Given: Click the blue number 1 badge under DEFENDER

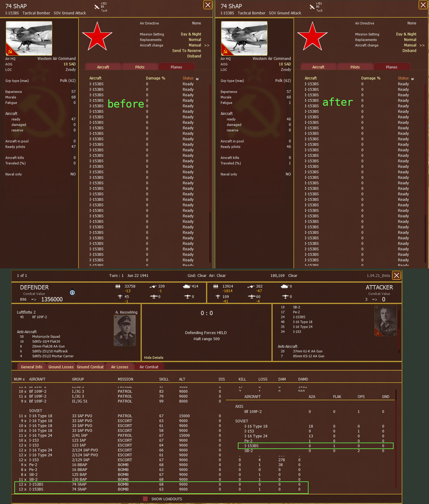Looking at the screenshot, I should 72,292.
